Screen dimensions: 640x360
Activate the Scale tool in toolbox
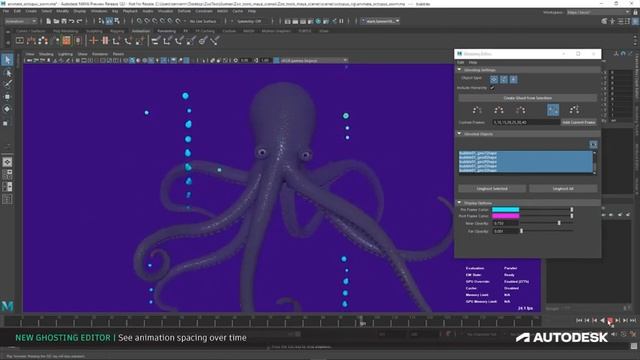click(x=6, y=123)
